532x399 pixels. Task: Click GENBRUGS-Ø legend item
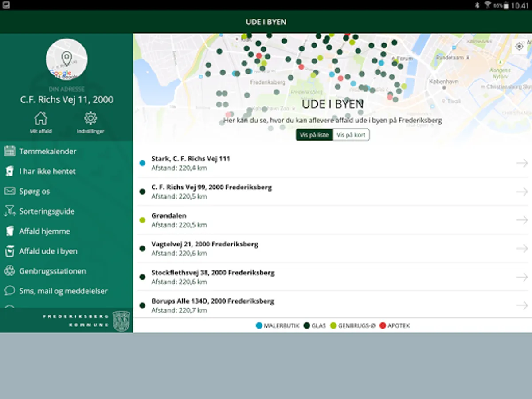pos(353,325)
